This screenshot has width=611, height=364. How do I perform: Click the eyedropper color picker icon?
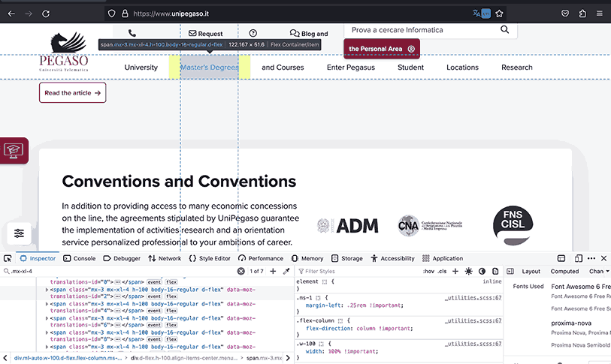point(286,271)
